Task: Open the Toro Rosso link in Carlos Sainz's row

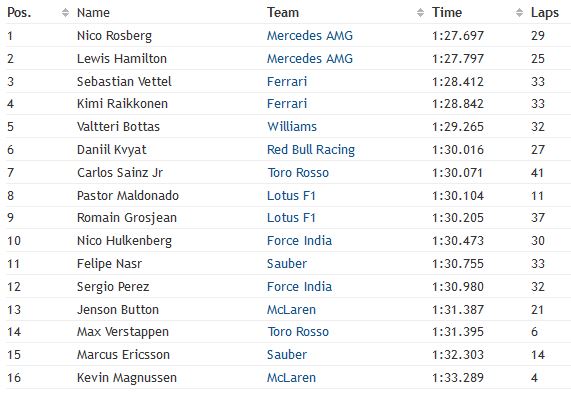Action: 298,173
